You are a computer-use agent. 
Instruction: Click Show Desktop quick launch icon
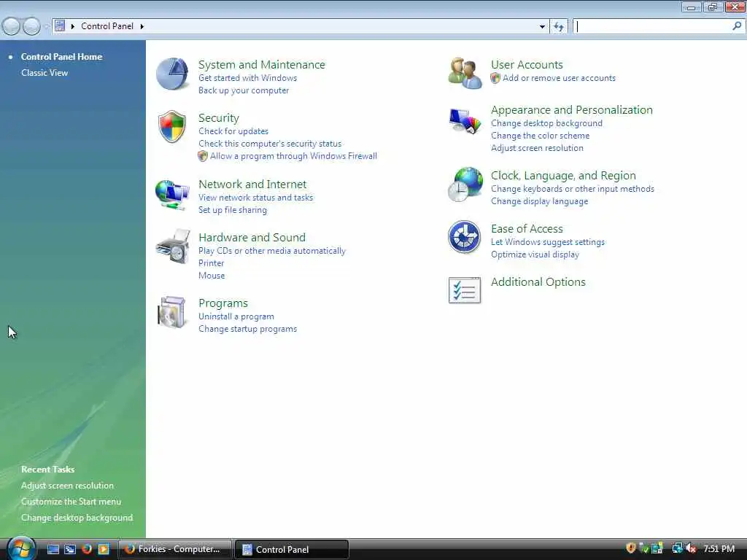pyautogui.click(x=53, y=549)
